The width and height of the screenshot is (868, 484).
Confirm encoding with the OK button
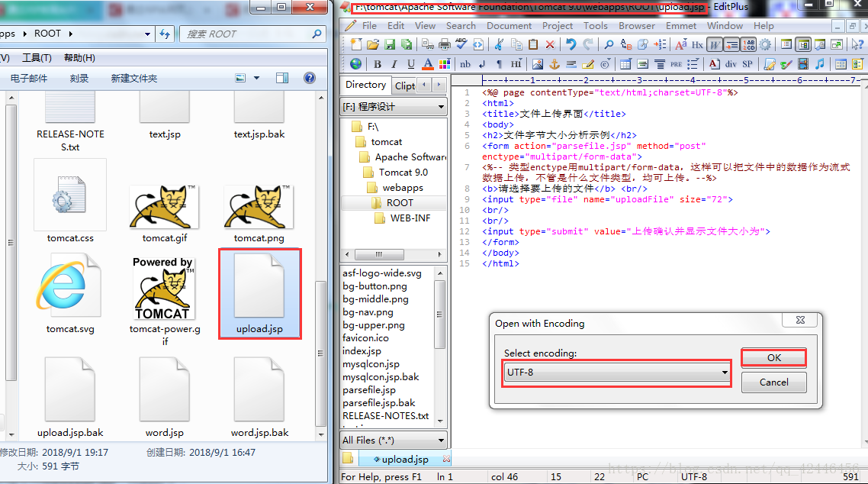coord(774,358)
